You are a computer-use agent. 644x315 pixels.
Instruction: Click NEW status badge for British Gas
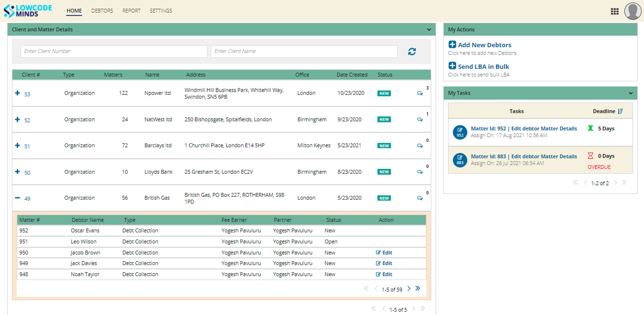(x=384, y=198)
